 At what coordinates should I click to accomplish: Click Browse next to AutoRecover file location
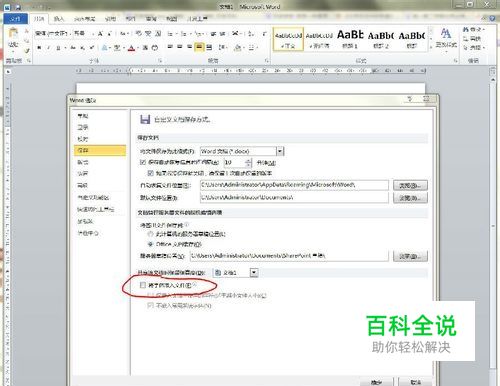(410, 185)
